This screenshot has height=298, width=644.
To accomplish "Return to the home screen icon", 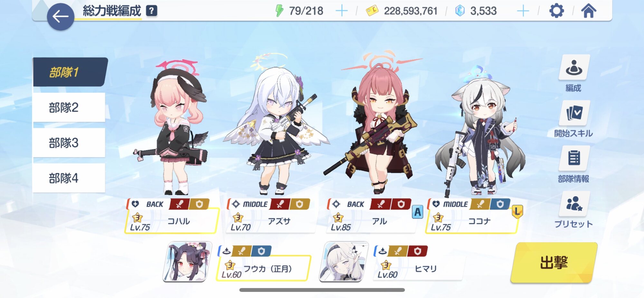I will [589, 11].
